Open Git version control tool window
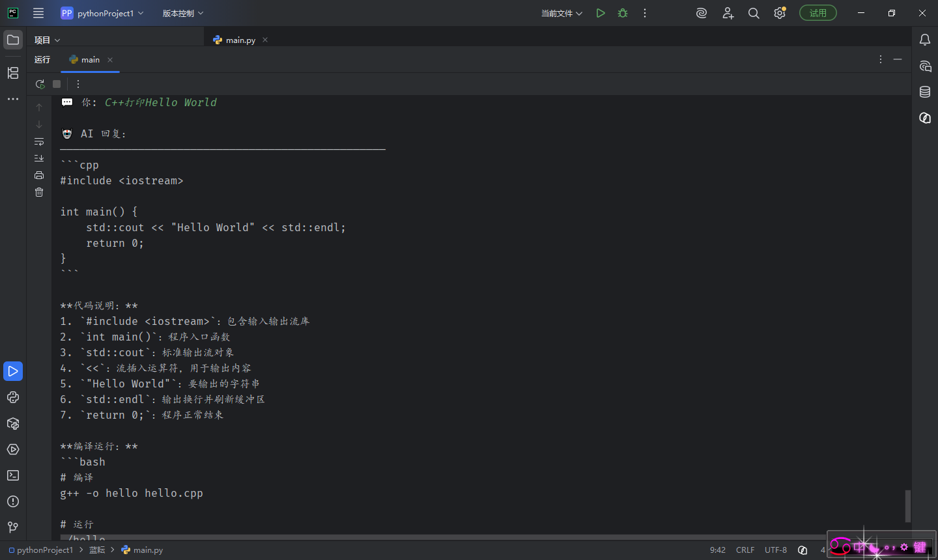The image size is (938, 560). click(13, 527)
